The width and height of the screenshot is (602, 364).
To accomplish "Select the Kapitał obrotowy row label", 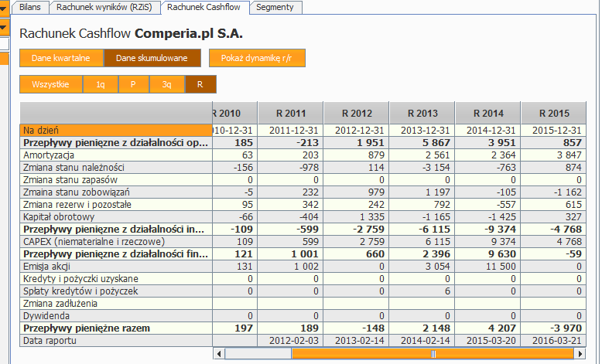I will tap(116, 216).
